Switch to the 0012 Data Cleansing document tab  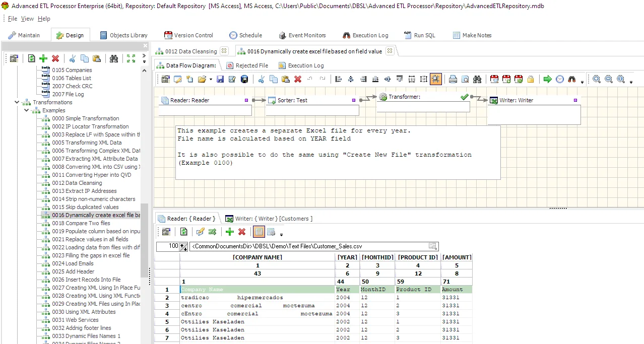click(191, 51)
